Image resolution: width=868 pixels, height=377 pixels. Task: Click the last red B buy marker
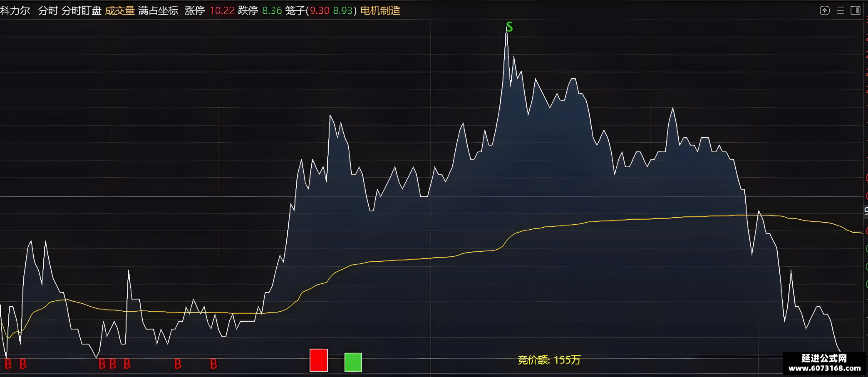tap(213, 364)
